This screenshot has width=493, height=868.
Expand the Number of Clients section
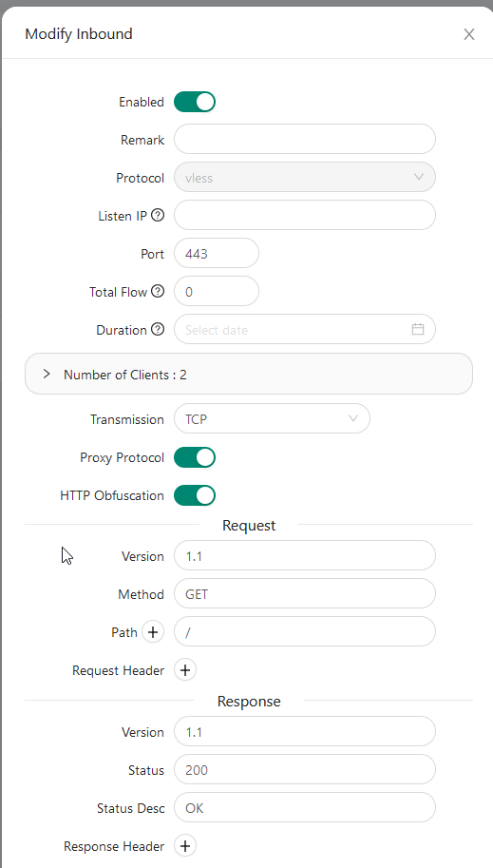coord(249,375)
